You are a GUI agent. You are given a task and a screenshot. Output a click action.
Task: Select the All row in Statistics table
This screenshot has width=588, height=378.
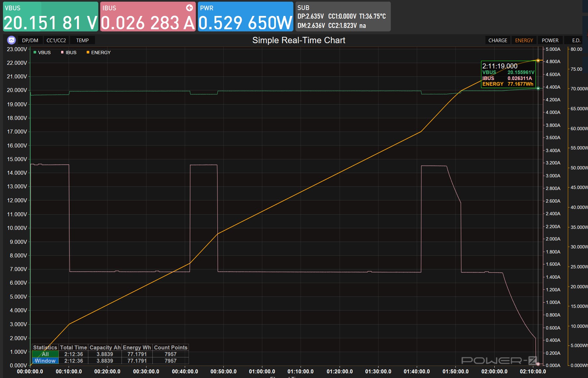point(45,354)
